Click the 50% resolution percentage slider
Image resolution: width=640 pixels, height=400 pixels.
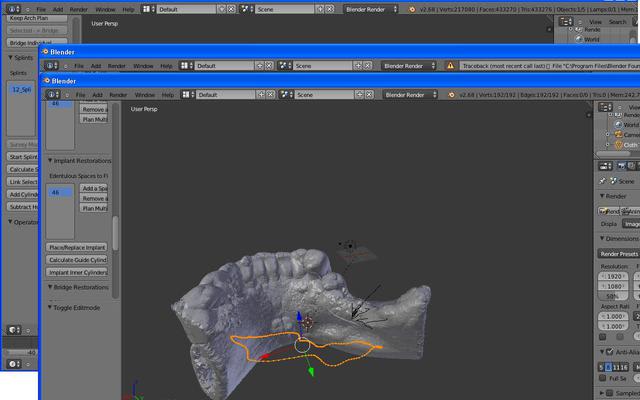(614, 296)
